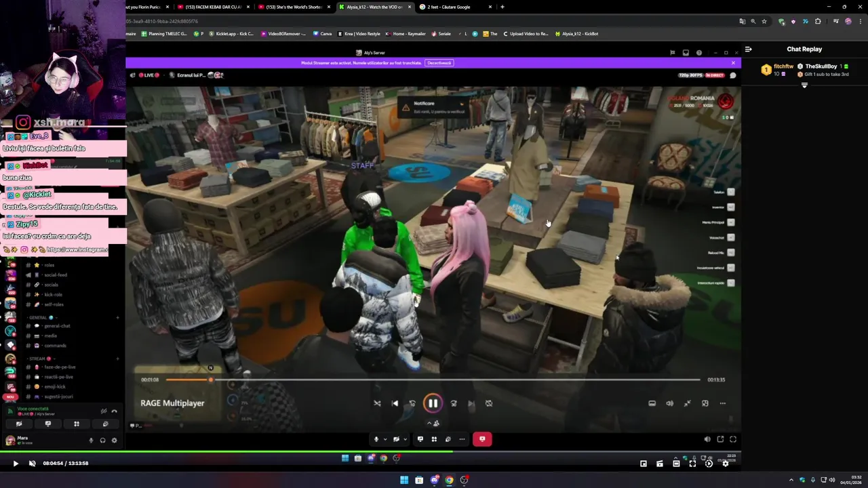Open more options in clip player
Image resolution: width=868 pixels, height=488 pixels.
[722, 403]
